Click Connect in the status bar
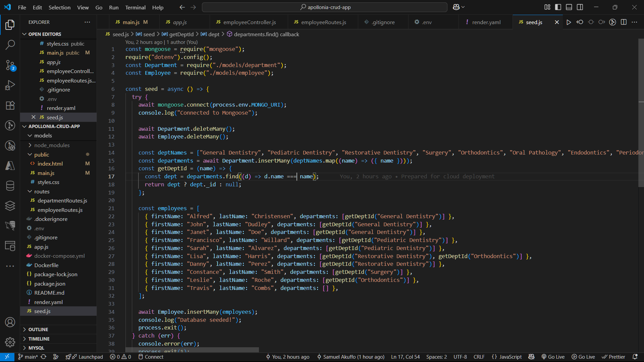 [151, 357]
